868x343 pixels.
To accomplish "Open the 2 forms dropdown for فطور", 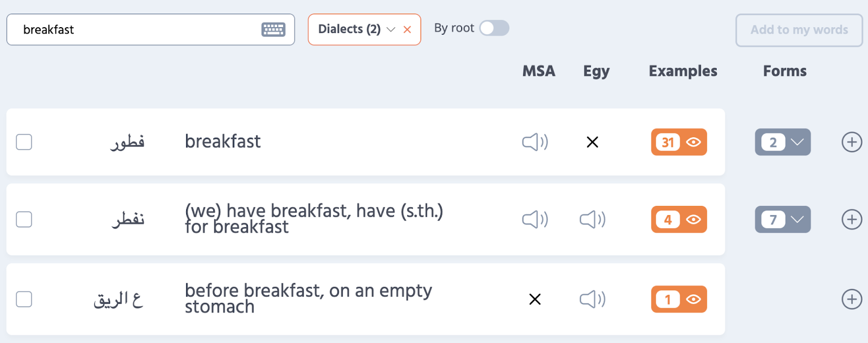I will tap(782, 142).
